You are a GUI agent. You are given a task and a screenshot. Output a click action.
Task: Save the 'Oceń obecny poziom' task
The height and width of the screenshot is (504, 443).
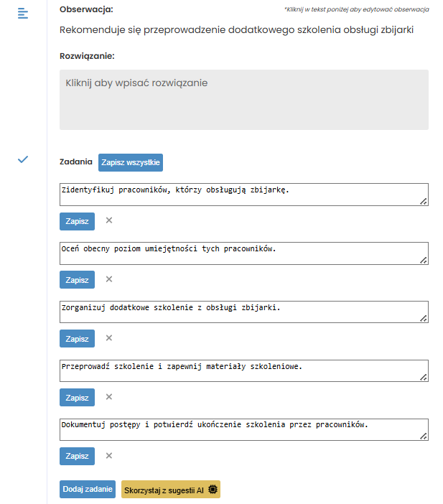tap(77, 280)
